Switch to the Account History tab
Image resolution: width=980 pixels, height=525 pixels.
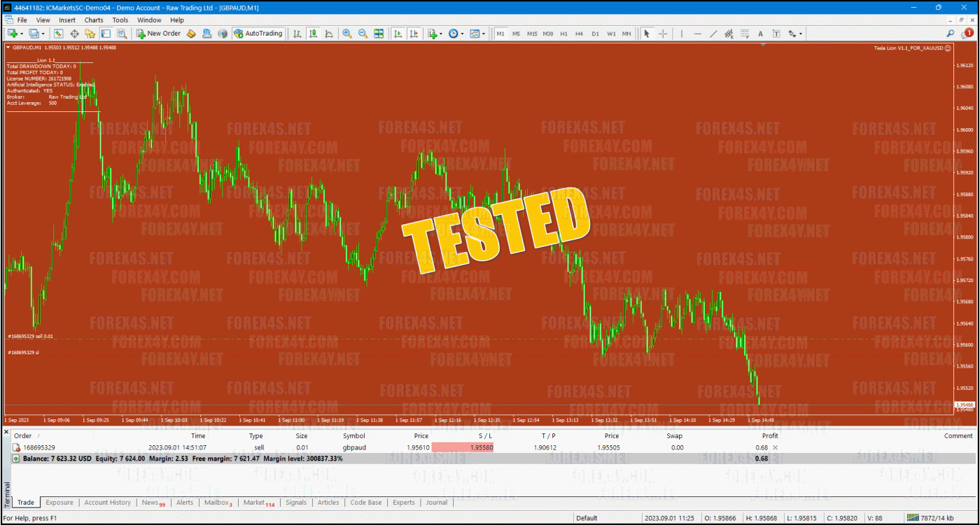[x=107, y=503]
